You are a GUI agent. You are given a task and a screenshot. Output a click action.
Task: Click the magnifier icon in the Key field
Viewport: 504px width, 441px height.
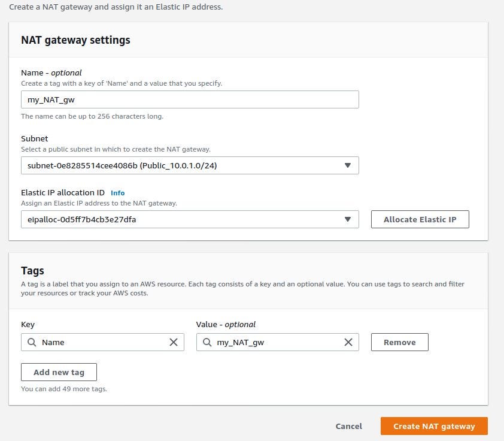pos(31,342)
